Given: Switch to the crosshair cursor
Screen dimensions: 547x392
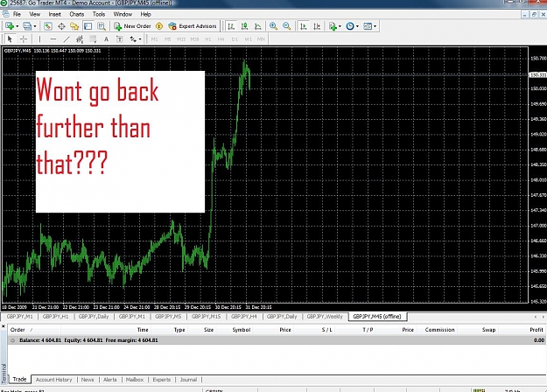Looking at the screenshot, I should coord(23,39).
